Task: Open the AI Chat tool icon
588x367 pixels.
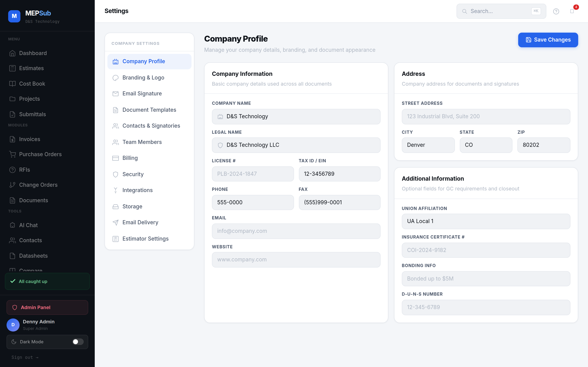Action: 13,225
